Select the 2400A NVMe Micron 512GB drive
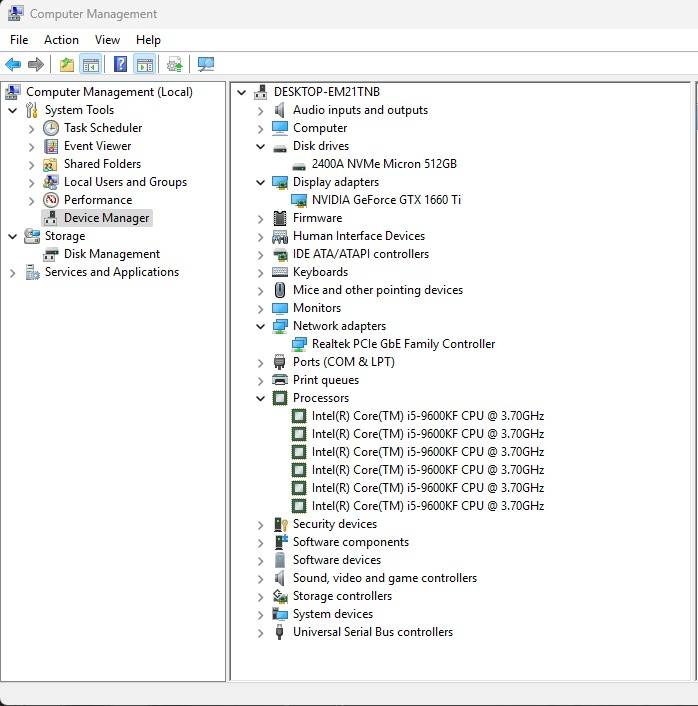698x706 pixels. tap(384, 164)
